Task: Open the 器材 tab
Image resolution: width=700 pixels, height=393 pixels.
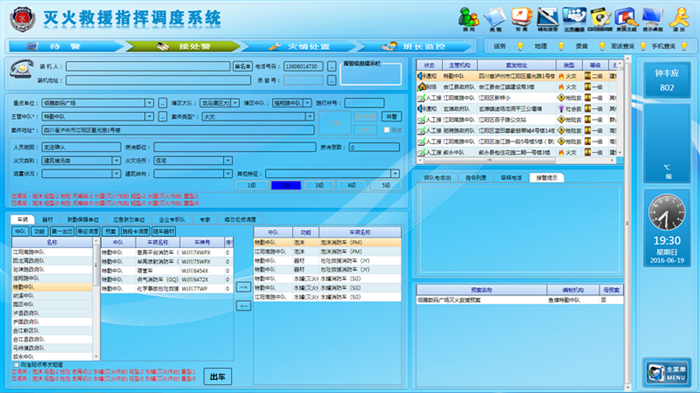Action: (x=47, y=220)
